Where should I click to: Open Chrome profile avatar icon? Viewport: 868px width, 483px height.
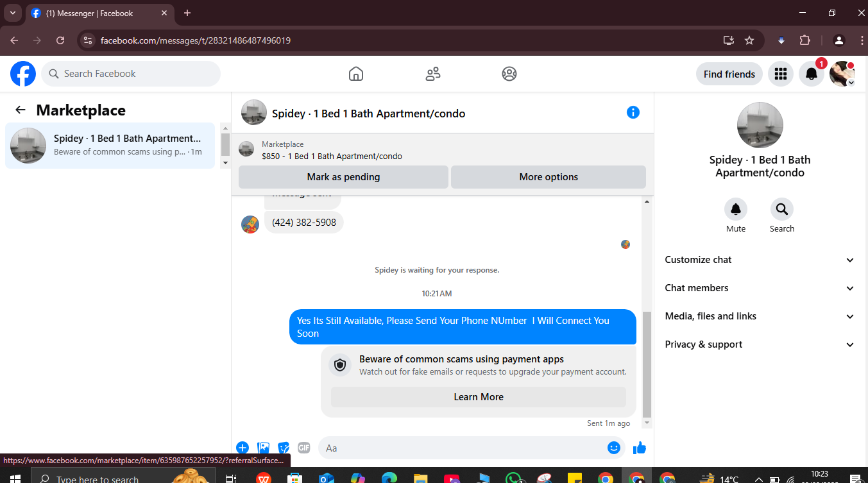[x=839, y=40]
